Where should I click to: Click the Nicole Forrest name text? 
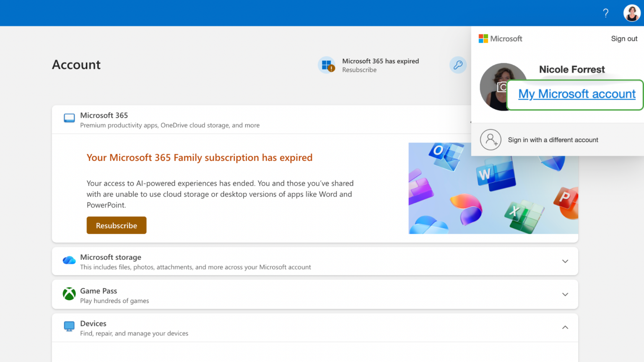tap(572, 70)
